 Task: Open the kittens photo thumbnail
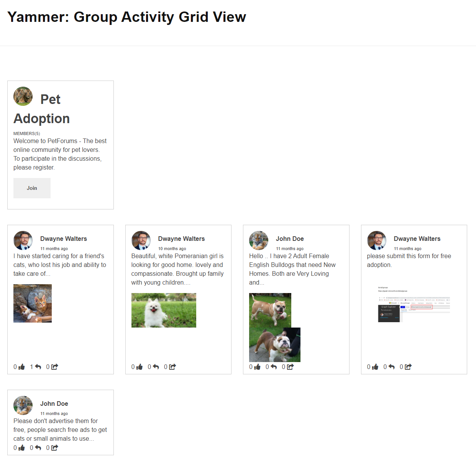point(33,303)
